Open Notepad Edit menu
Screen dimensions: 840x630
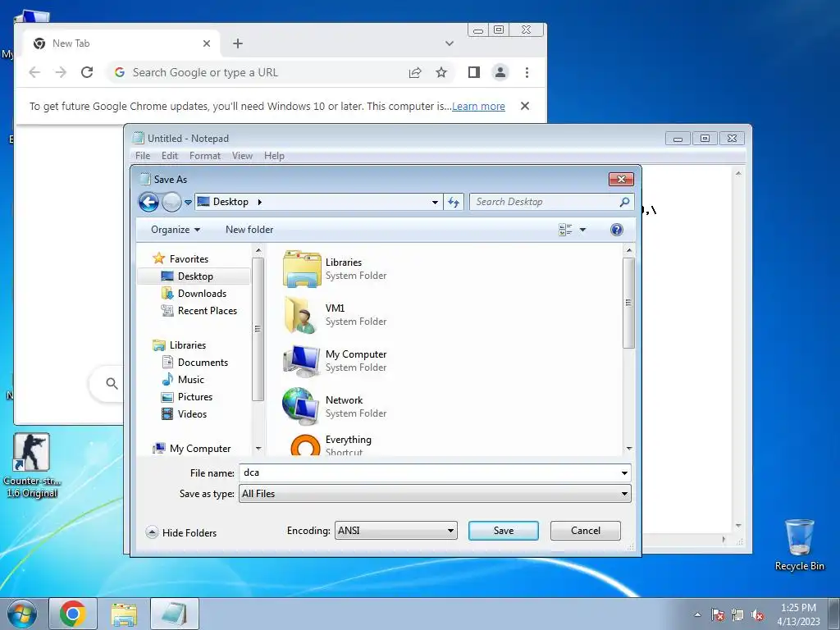point(169,156)
